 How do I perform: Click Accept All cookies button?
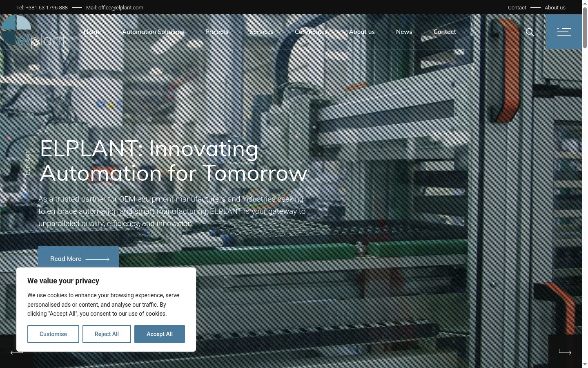[x=160, y=334]
